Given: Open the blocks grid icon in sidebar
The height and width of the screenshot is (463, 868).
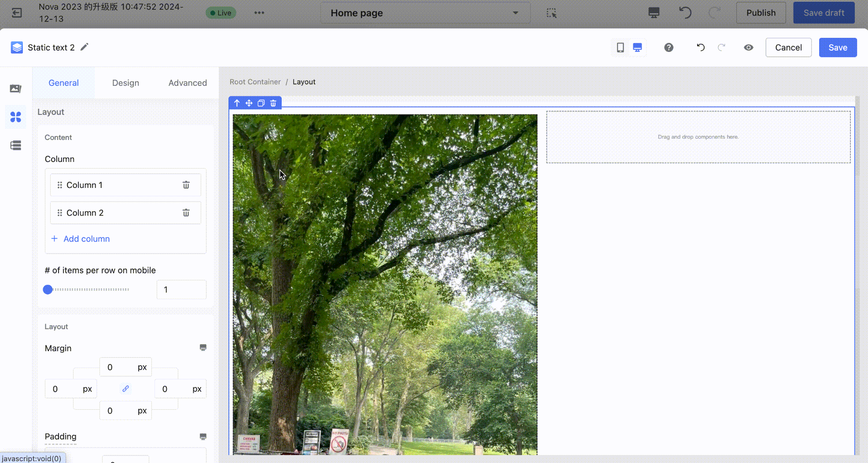Looking at the screenshot, I should pos(16,117).
